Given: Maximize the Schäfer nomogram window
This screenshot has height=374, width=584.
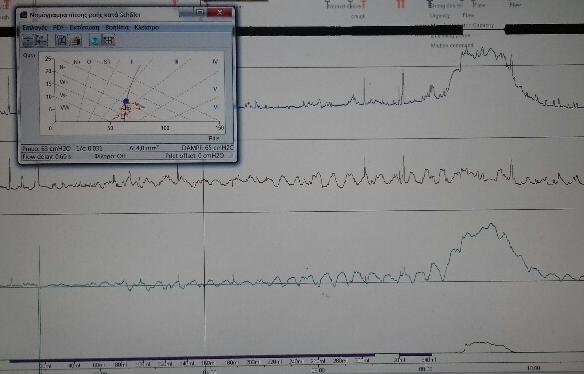Looking at the screenshot, I should point(200,12).
